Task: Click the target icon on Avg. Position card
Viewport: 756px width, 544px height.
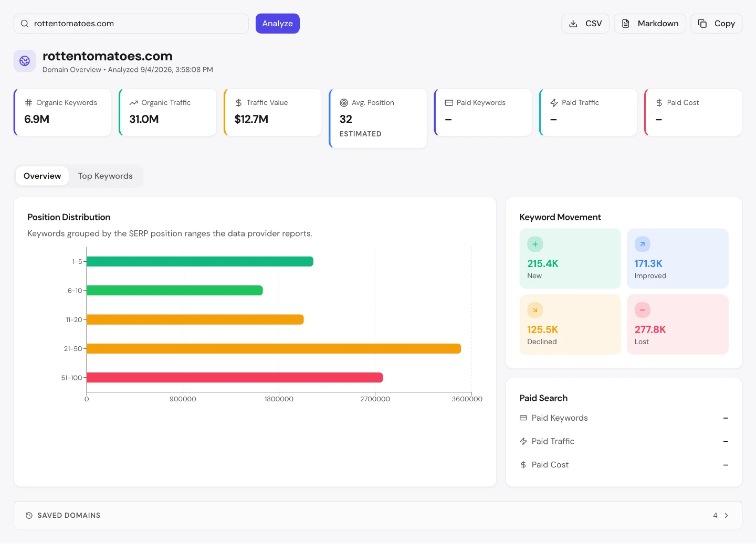Action: 344,103
